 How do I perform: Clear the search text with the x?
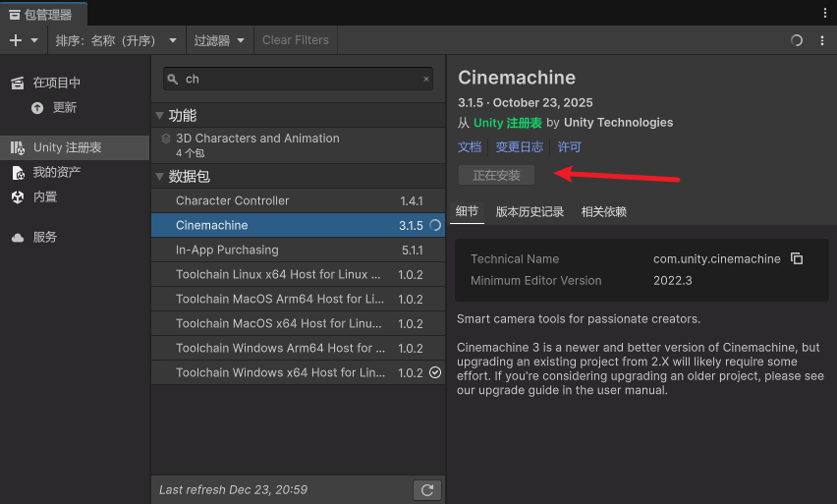pos(426,79)
